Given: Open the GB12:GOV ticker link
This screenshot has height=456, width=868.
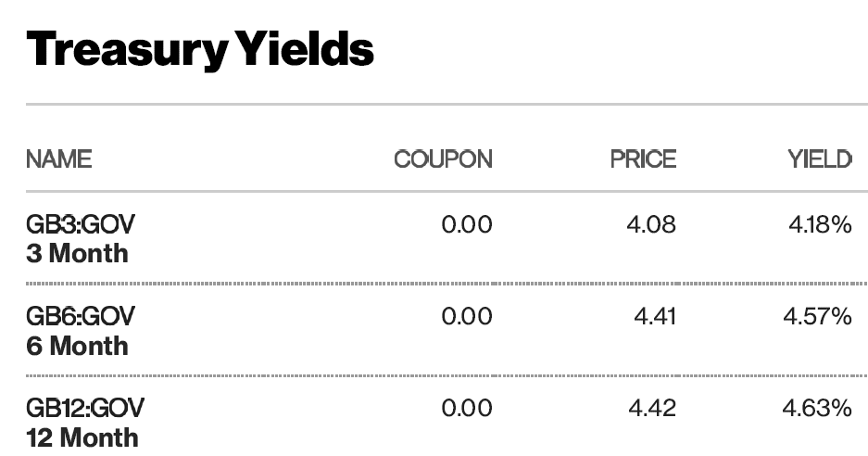Looking at the screenshot, I should pyautogui.click(x=84, y=409).
